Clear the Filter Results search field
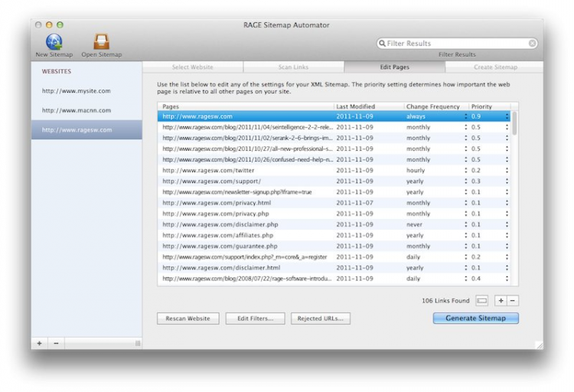The image size is (574, 392). tap(532, 43)
